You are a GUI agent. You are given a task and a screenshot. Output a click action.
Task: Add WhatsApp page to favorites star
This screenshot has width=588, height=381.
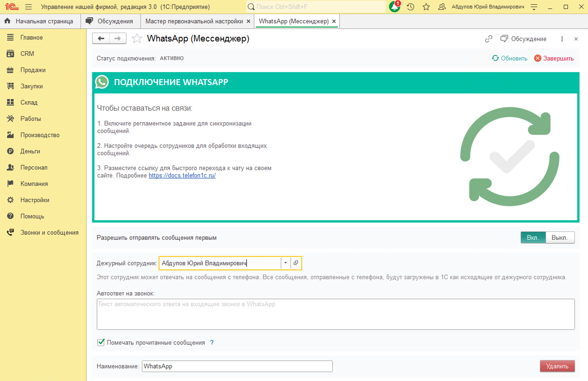(x=137, y=39)
